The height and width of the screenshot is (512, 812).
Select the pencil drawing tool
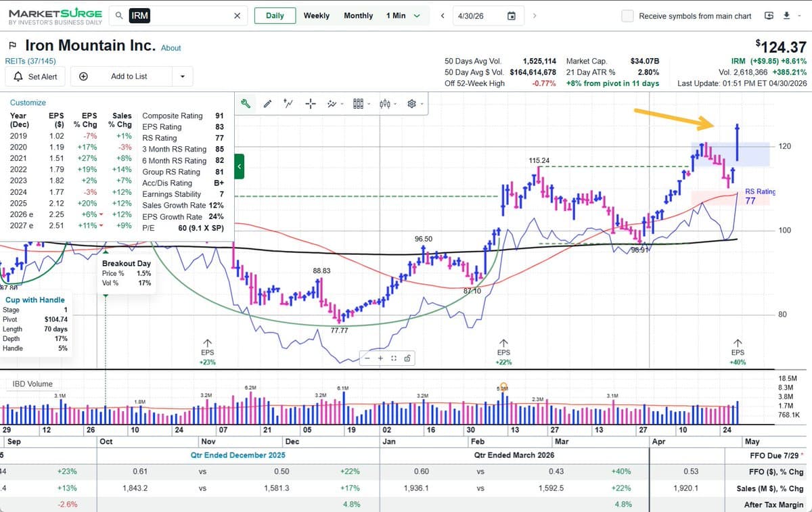point(267,103)
